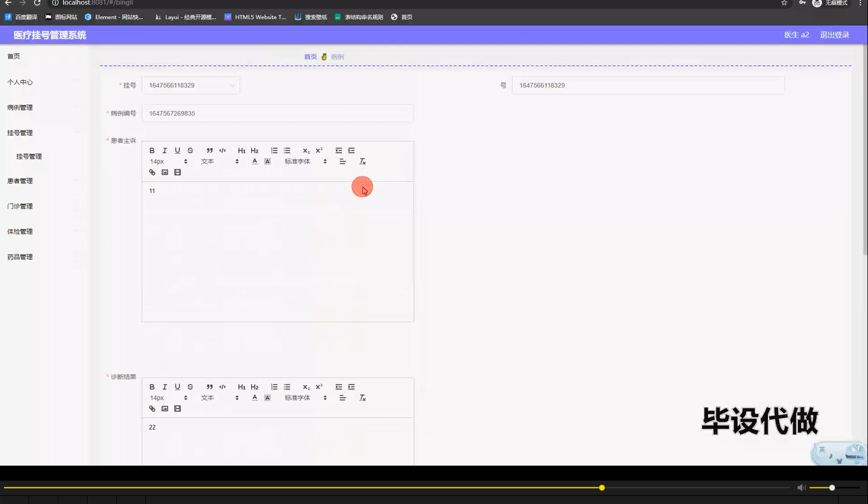The width and height of the screenshot is (868, 504).
Task: Open 文本 heading dropdown in 患者主诉 editor
Action: click(220, 162)
